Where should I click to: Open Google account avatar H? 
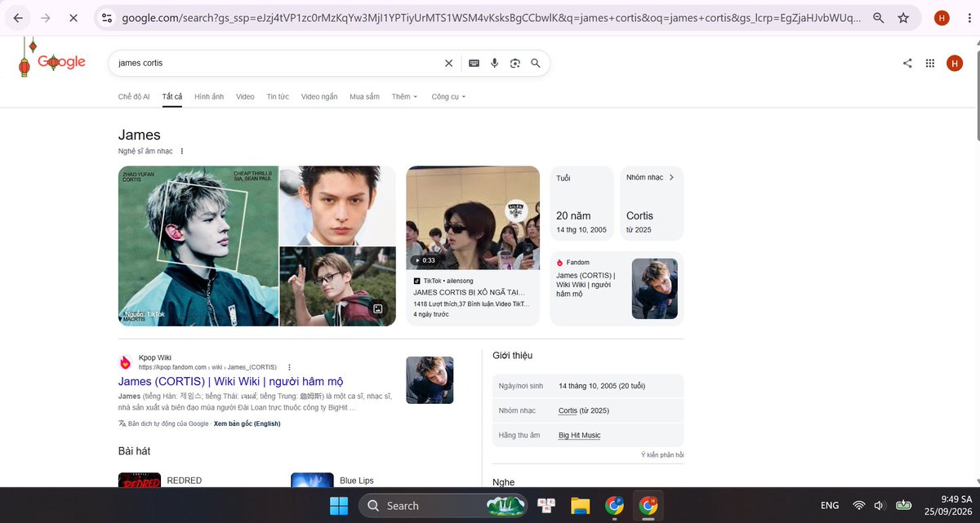[955, 63]
